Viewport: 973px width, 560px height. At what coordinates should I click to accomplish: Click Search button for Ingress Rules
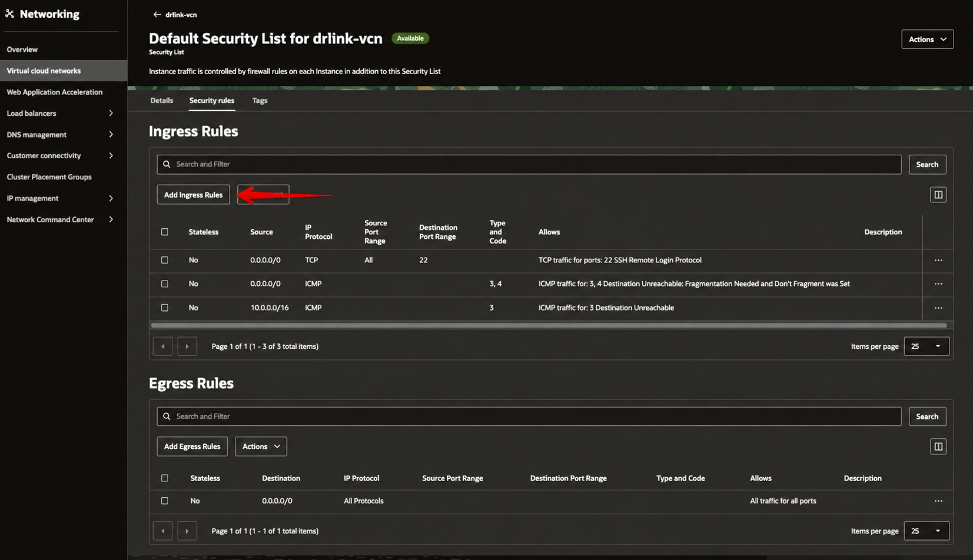click(x=927, y=165)
